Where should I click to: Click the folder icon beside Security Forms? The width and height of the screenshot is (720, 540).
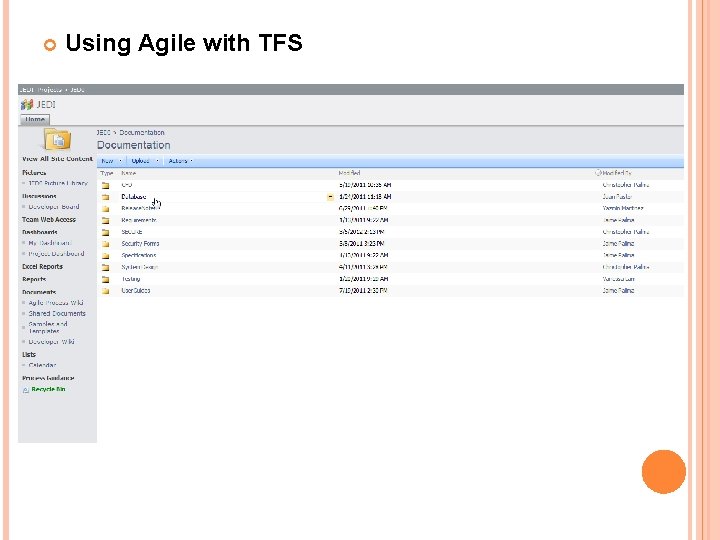106,244
